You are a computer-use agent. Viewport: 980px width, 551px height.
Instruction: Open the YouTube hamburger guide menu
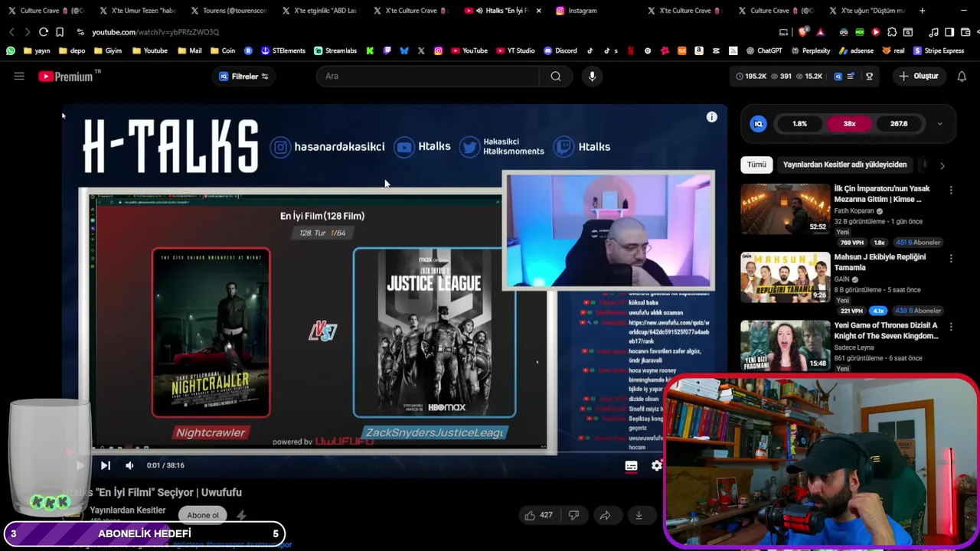point(19,76)
